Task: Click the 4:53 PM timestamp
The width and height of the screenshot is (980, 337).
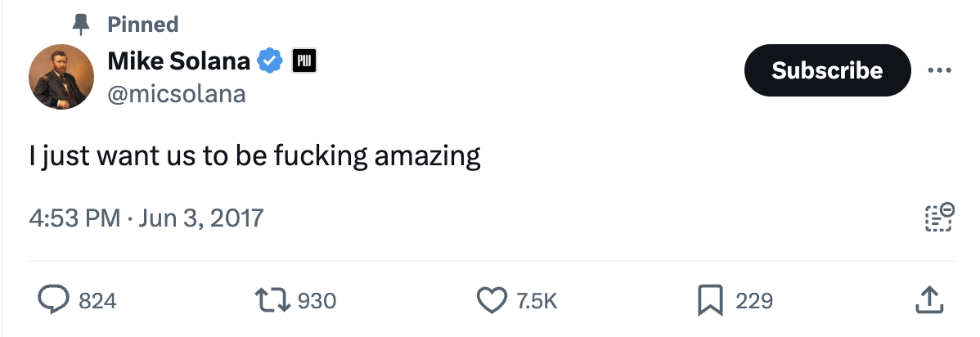Action: (74, 218)
